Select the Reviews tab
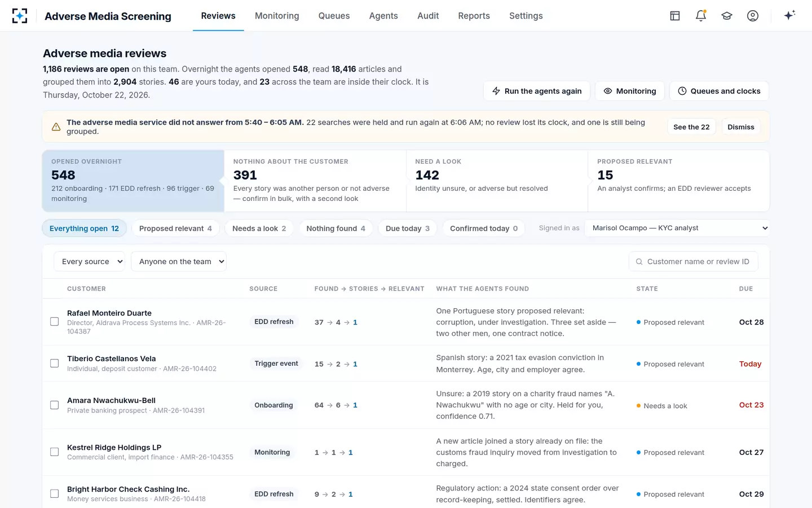This screenshot has width=812, height=508. (x=218, y=16)
